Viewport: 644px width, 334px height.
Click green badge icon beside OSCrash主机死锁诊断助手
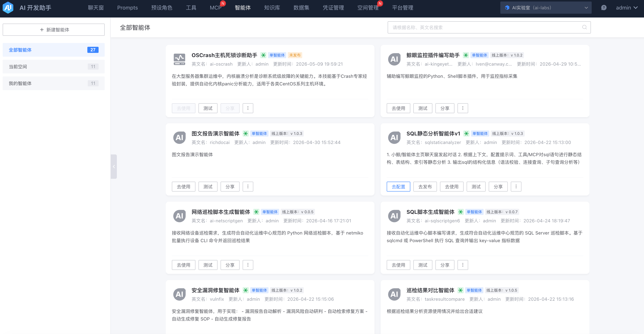coord(263,55)
